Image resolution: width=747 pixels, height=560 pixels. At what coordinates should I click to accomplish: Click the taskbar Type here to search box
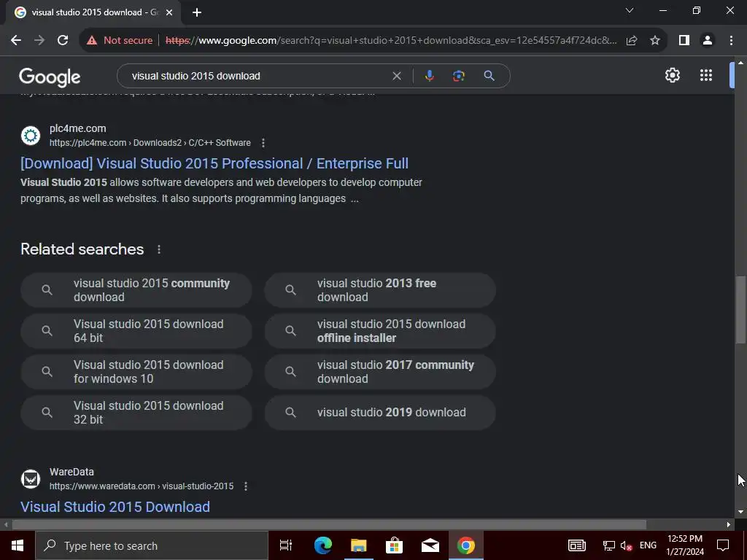[x=152, y=545]
